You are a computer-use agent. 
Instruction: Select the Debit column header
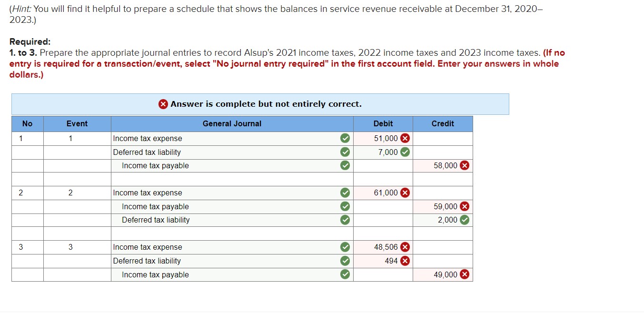click(383, 123)
